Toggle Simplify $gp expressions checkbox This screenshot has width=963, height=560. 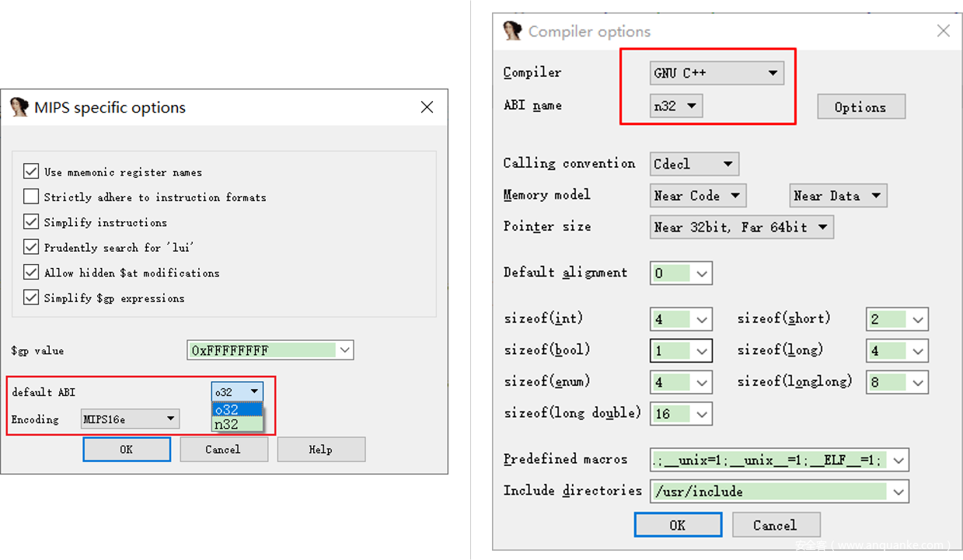[x=31, y=297]
